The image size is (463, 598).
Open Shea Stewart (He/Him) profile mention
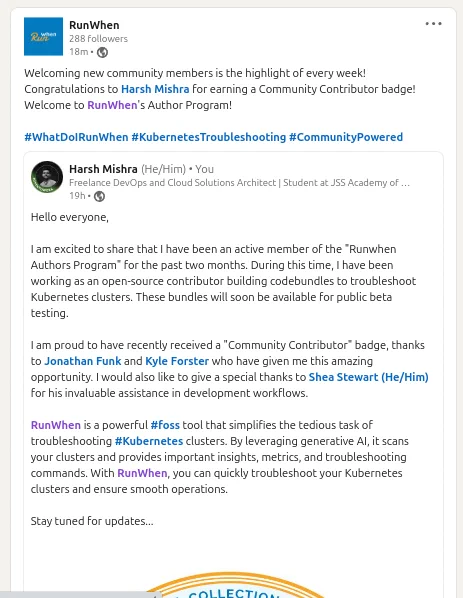click(x=368, y=377)
